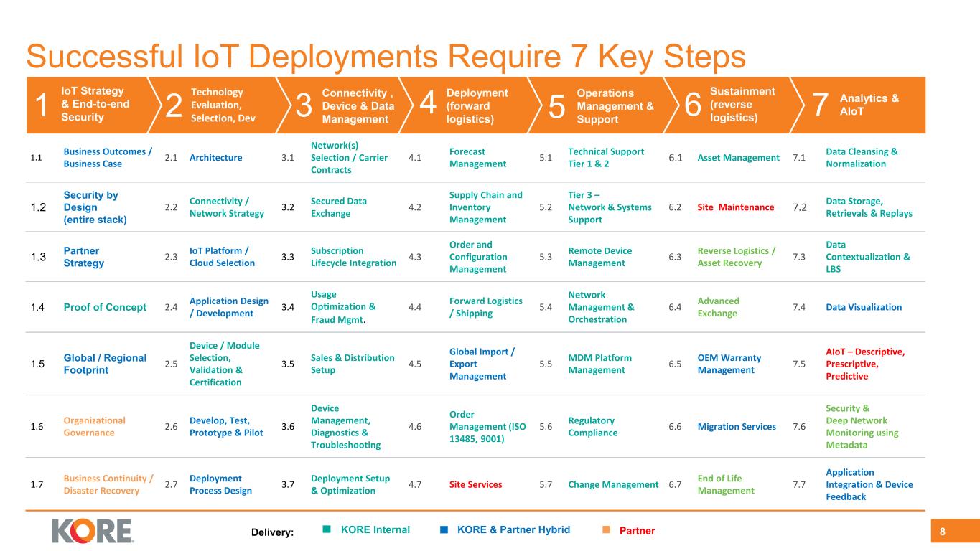
Task: Click the teal KORE Internal legend square
Action: point(327,530)
